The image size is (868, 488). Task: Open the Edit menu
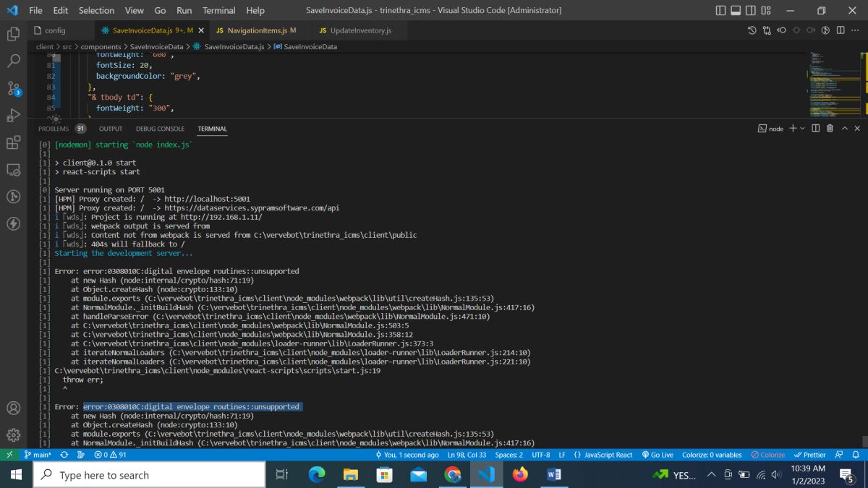coord(61,10)
